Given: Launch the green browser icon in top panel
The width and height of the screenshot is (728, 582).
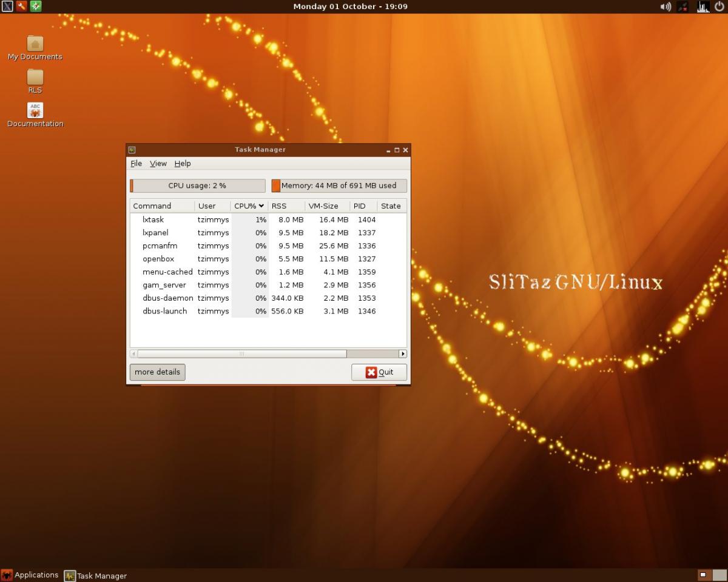Looking at the screenshot, I should pyautogui.click(x=36, y=6).
